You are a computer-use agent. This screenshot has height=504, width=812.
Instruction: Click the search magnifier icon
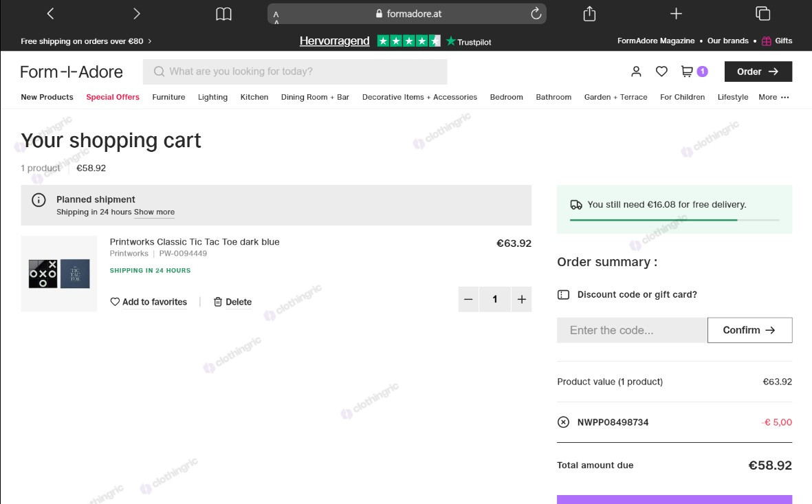(x=159, y=72)
